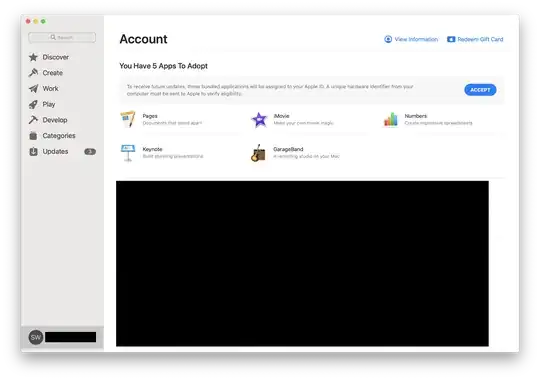Click the red close window button
The image size is (540, 380).
tap(28, 21)
